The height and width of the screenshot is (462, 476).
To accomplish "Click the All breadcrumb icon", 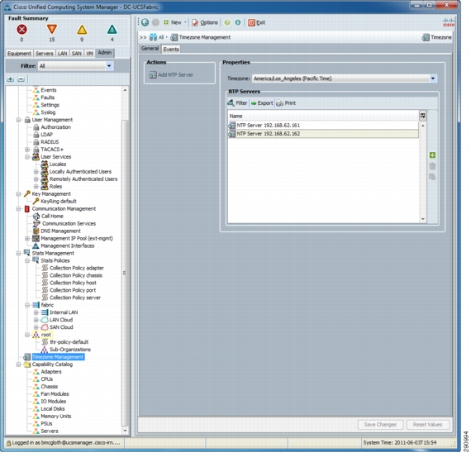I will 154,37.
